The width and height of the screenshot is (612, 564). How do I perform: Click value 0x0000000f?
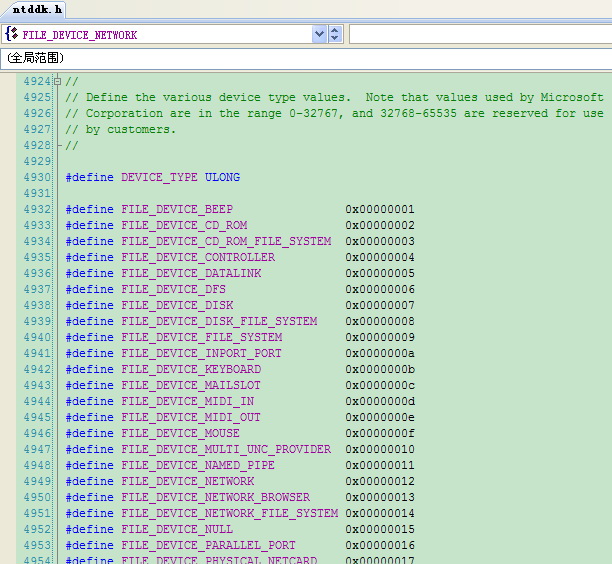pos(380,433)
